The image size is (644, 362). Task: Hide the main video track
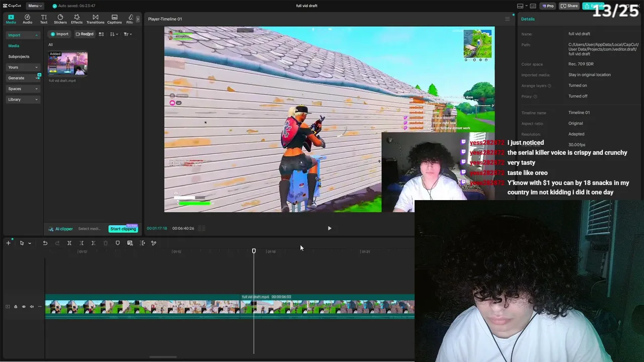click(24, 307)
